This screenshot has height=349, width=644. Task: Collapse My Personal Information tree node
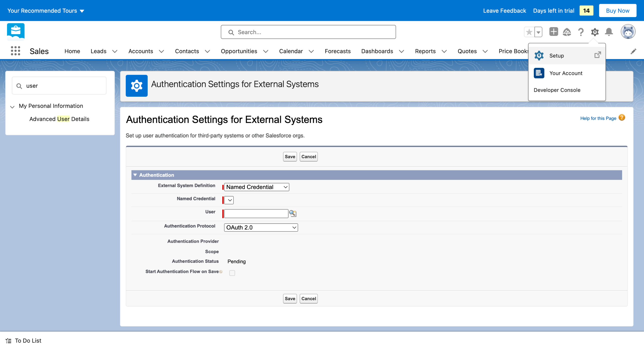click(12, 107)
